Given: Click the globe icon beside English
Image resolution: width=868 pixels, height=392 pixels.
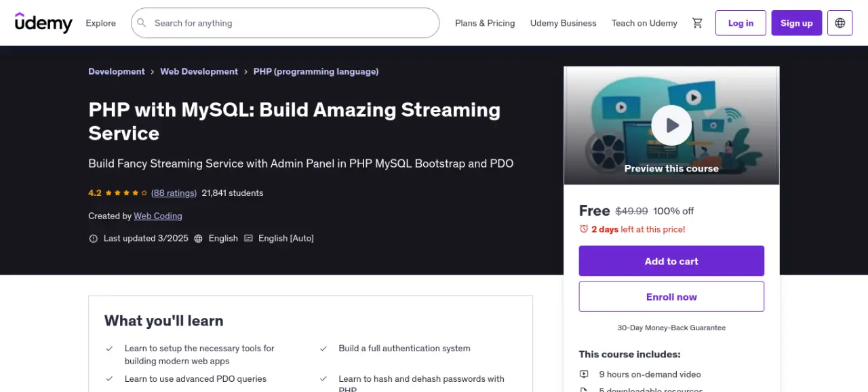Looking at the screenshot, I should coord(198,239).
